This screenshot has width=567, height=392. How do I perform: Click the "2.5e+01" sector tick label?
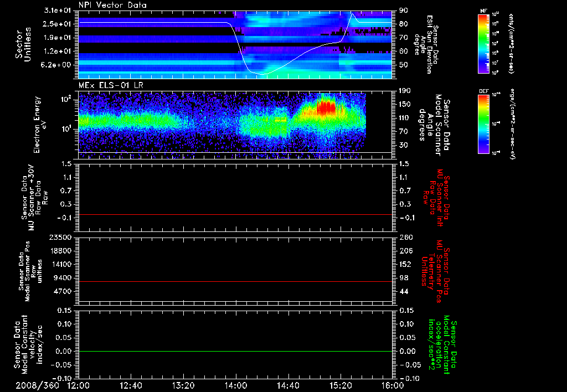(x=58, y=24)
